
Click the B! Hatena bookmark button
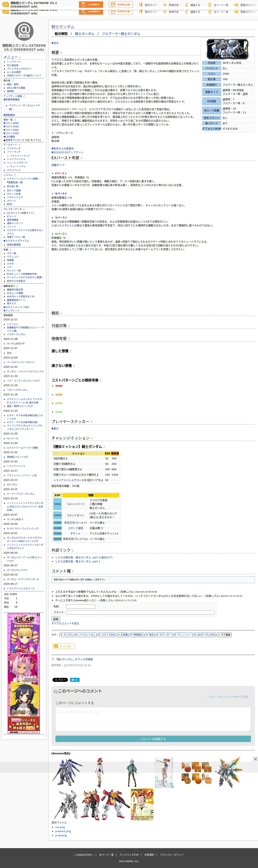75,680
